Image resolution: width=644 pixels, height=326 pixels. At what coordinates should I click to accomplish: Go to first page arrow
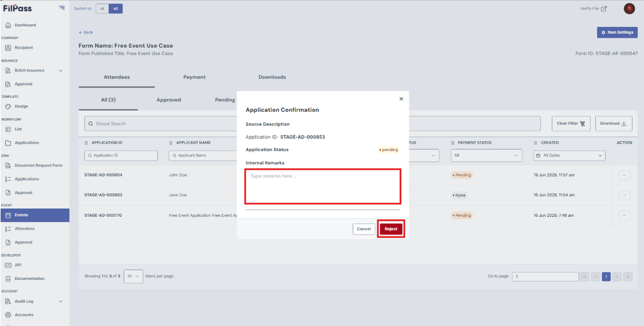584,277
